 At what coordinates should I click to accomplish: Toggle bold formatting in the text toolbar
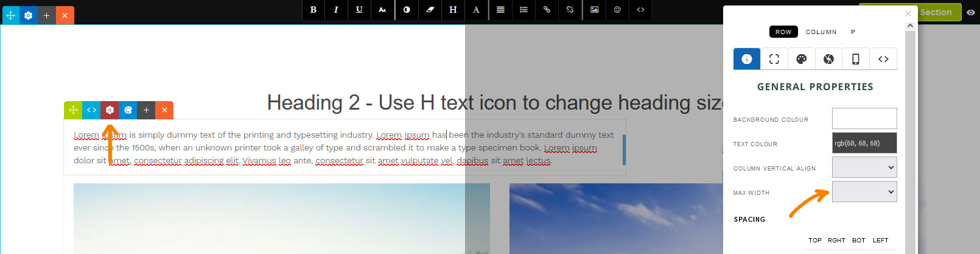click(x=313, y=10)
